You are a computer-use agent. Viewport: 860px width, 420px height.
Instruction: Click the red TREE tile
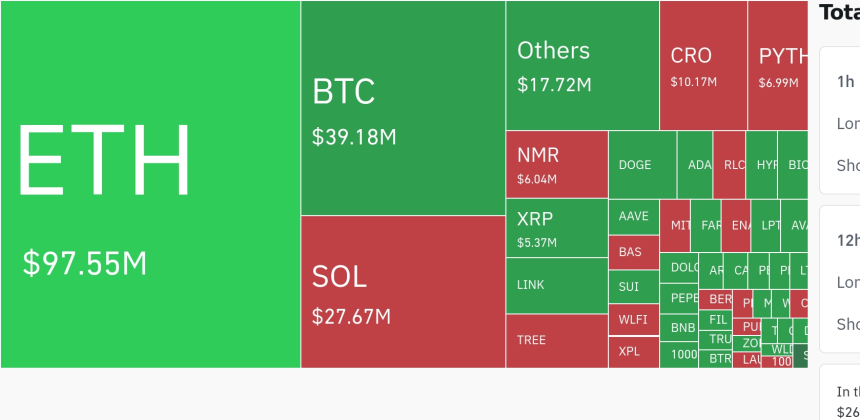pyautogui.click(x=556, y=340)
